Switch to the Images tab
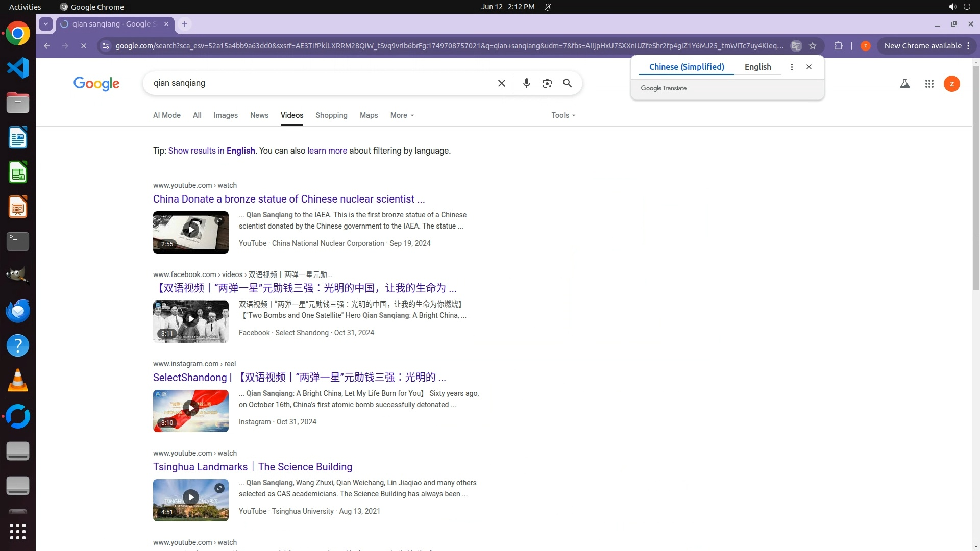This screenshot has width=980, height=551. pos(226,115)
